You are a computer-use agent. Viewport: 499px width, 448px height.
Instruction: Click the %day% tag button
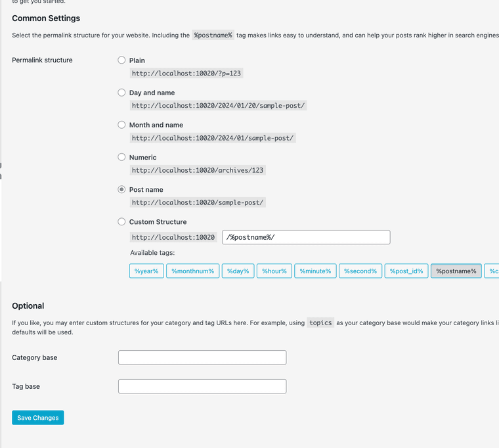[238, 271]
